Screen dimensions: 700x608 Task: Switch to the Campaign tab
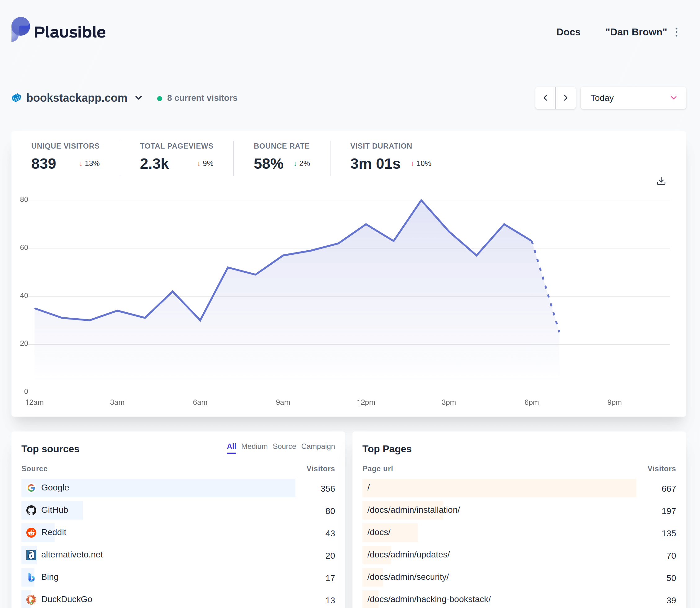[x=318, y=446]
